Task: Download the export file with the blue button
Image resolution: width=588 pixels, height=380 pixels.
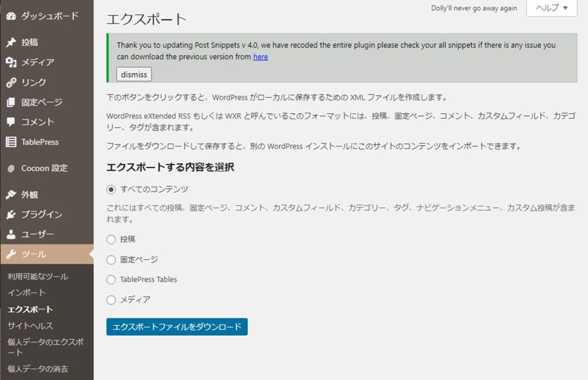Action: coord(177,327)
